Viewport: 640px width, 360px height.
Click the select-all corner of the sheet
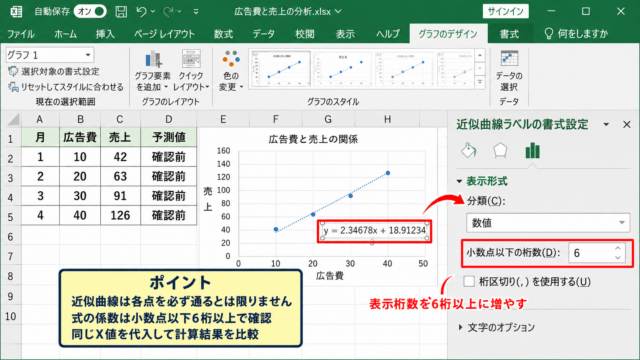(13, 119)
